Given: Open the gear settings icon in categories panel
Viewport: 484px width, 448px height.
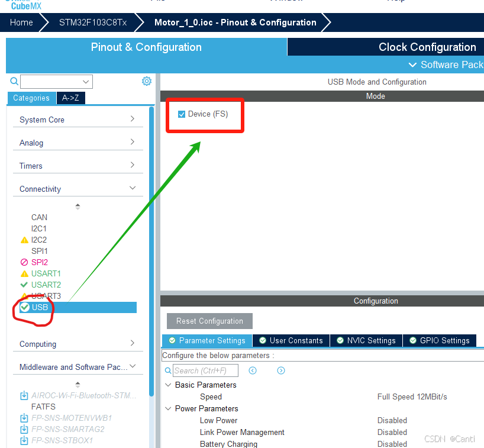Looking at the screenshot, I should [x=147, y=81].
